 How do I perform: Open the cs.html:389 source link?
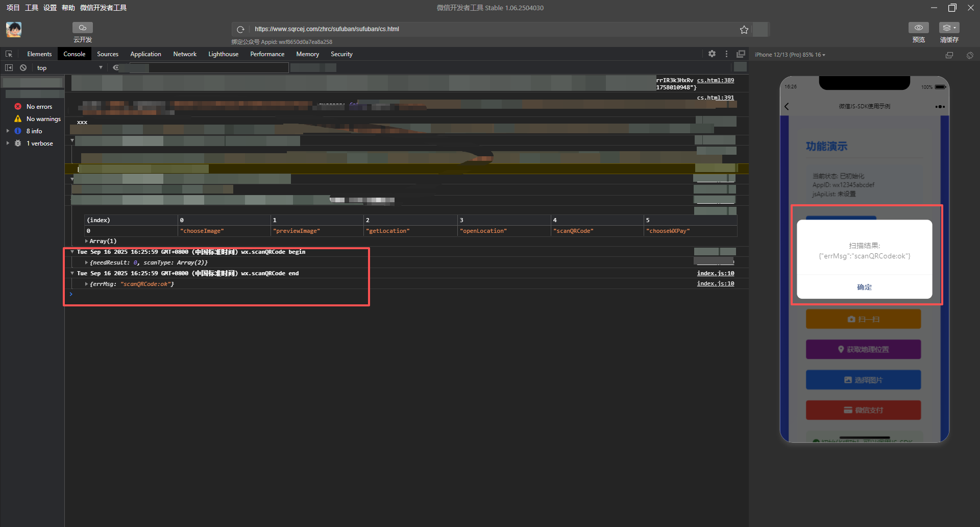(x=716, y=80)
